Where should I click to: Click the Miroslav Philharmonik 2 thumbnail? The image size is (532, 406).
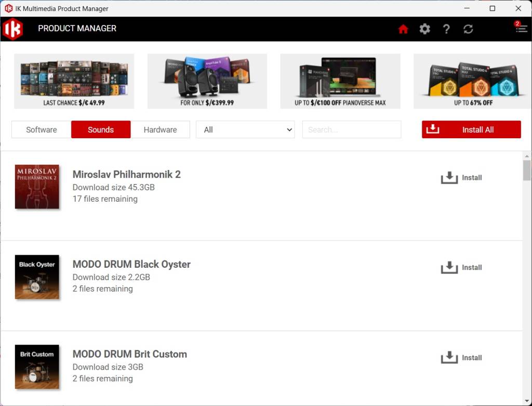37,187
